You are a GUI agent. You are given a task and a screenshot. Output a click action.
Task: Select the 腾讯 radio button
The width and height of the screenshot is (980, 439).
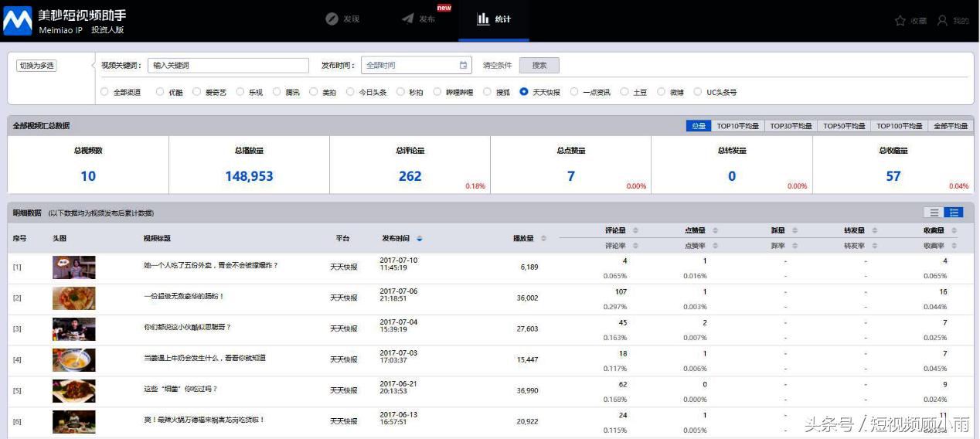click(x=277, y=92)
